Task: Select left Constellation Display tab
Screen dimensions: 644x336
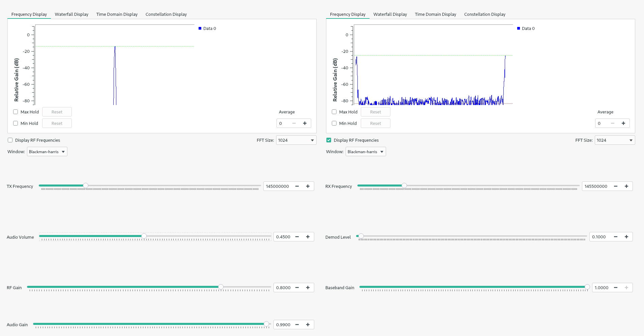Action: click(166, 14)
